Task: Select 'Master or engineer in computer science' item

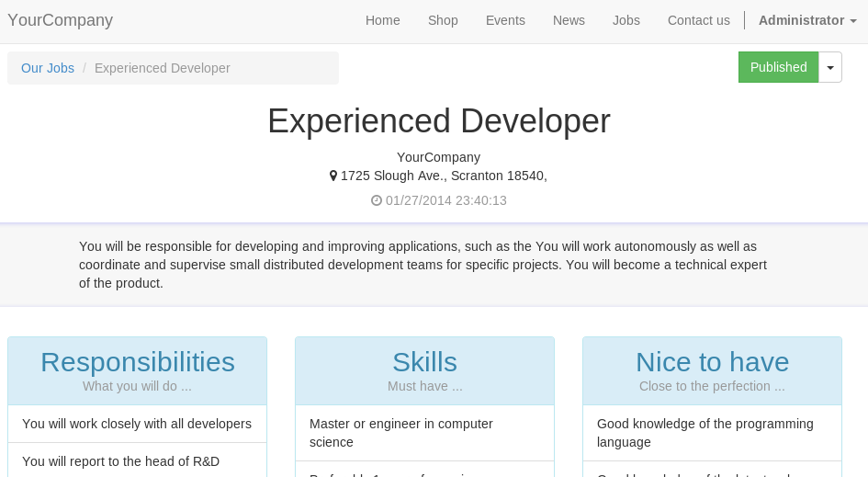Action: [424, 433]
